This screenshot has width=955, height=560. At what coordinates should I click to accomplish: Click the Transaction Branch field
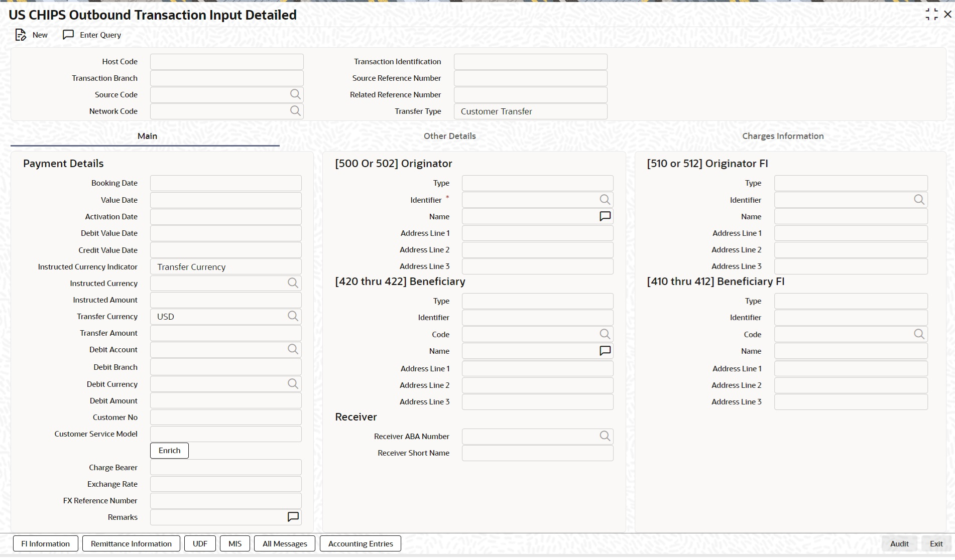tap(227, 78)
